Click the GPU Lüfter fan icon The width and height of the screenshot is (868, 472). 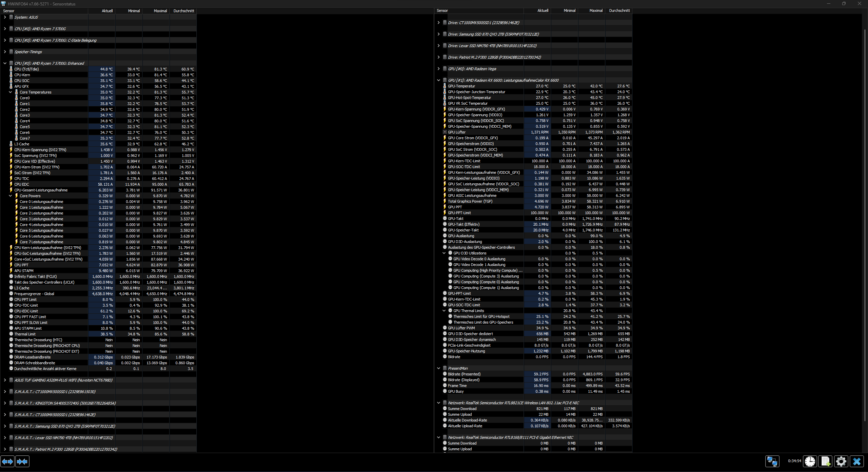point(445,132)
